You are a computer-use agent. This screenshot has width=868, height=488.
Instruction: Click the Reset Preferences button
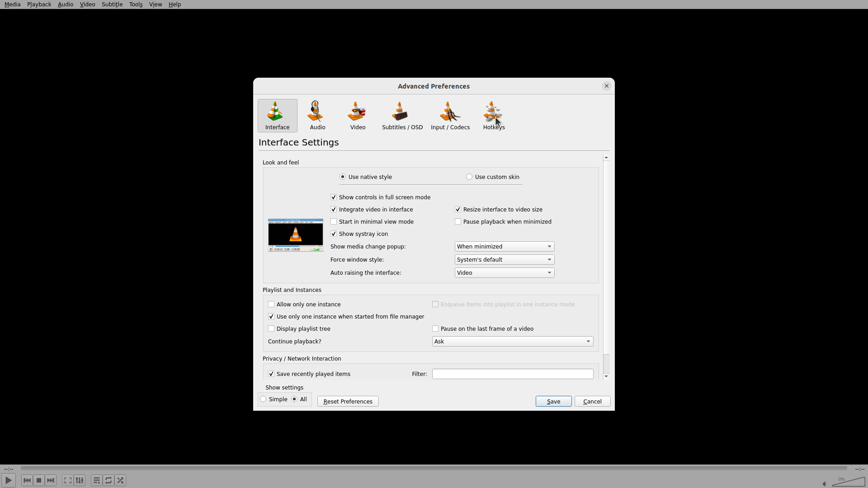coord(348,402)
